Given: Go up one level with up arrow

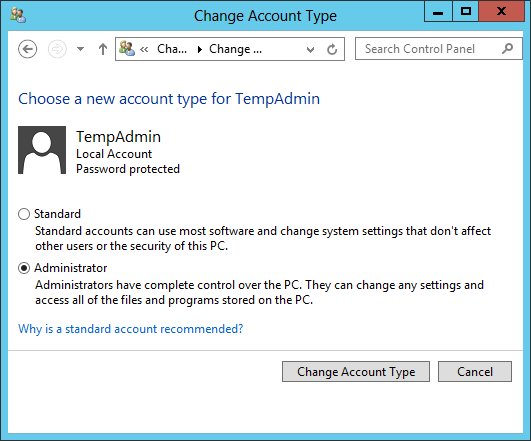Looking at the screenshot, I should point(103,49).
